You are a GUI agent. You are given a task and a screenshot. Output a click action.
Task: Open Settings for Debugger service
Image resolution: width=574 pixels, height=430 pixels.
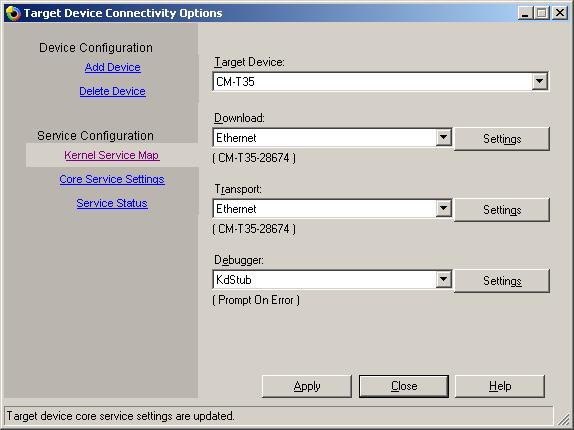pos(502,281)
